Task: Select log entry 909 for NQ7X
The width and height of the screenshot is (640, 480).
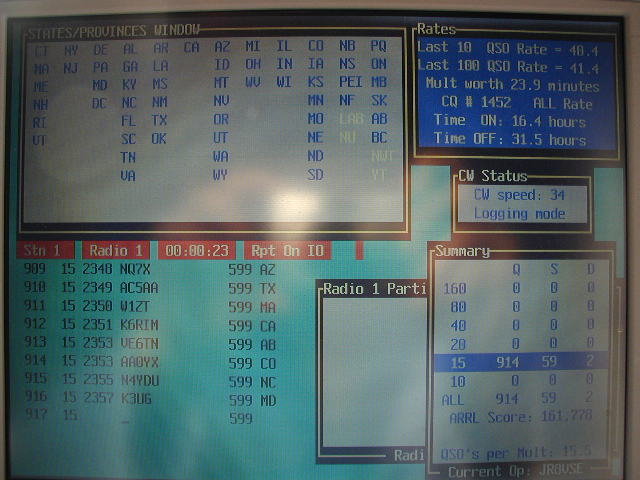Action: [150, 270]
